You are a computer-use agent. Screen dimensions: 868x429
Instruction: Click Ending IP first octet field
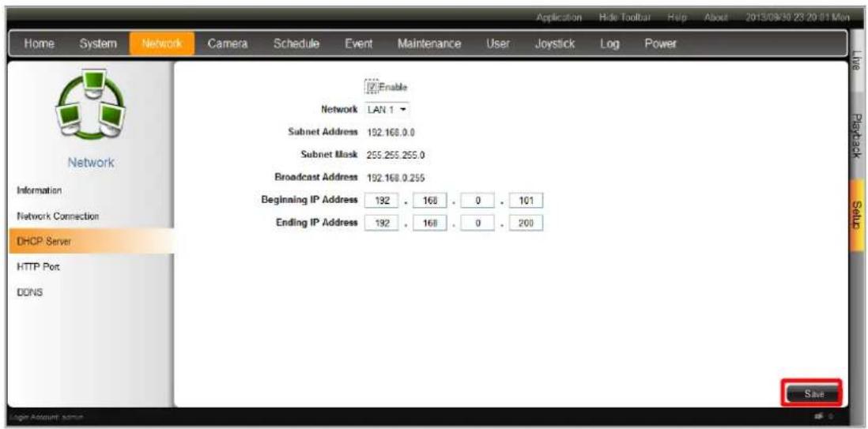[x=379, y=224]
